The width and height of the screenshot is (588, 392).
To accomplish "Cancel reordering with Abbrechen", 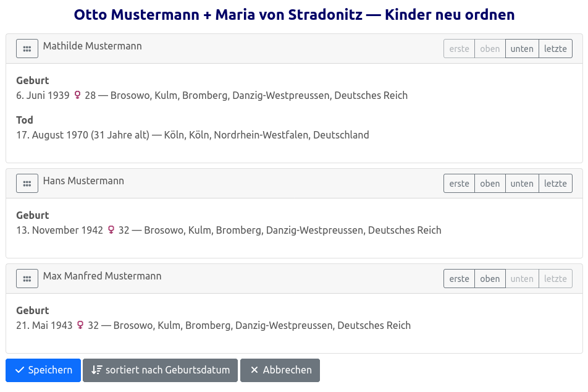I will tap(280, 370).
